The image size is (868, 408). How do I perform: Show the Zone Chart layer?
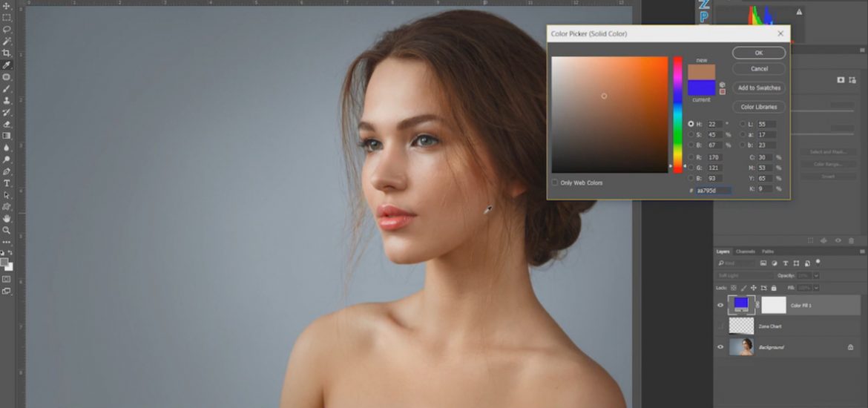coord(720,326)
